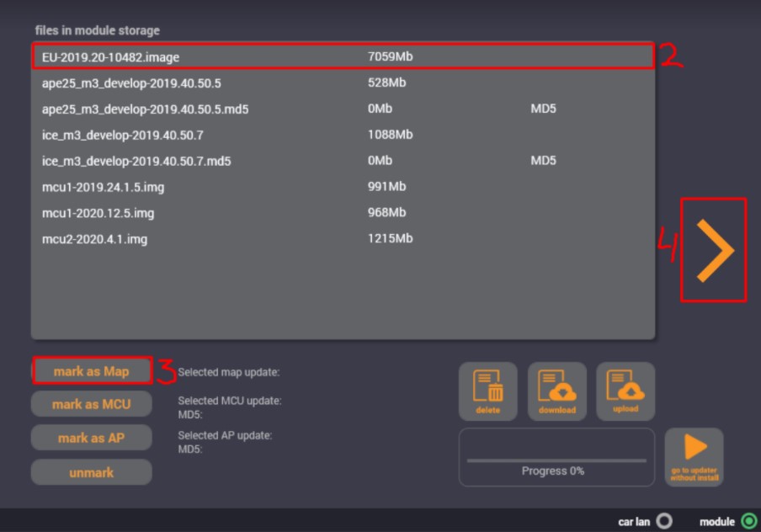Click the car lan status indicator

[664, 521]
